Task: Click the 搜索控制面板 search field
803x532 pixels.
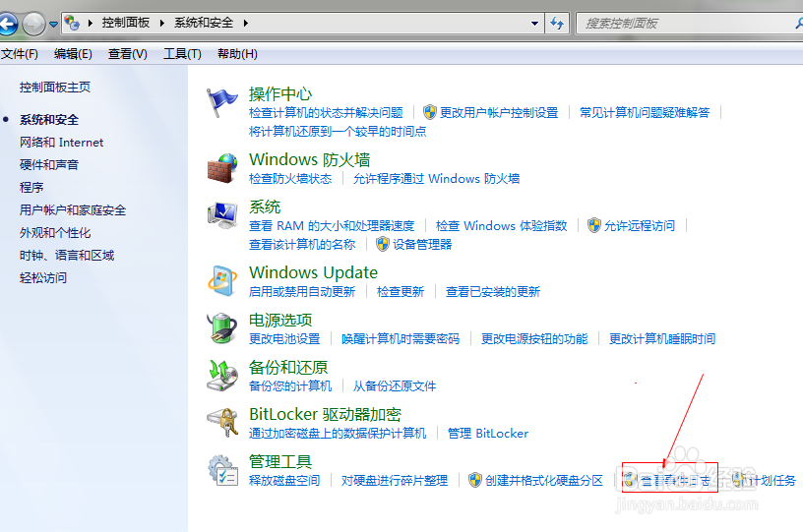Action: pos(689,23)
